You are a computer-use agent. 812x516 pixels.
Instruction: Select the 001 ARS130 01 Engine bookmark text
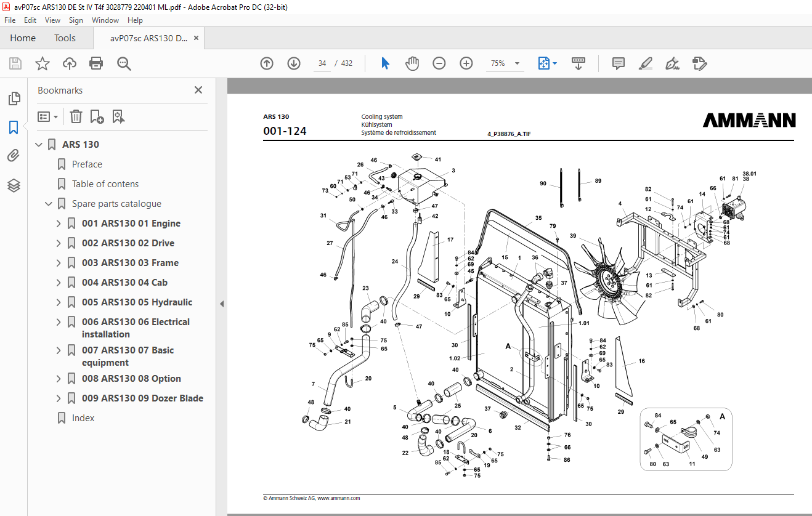pos(131,224)
